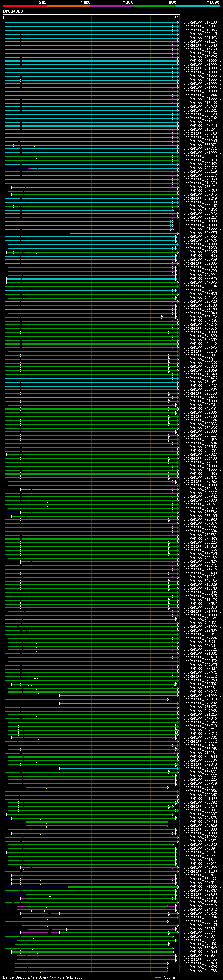Click the orange ~40% legend segment

pyautogui.click(x=68, y=6)
